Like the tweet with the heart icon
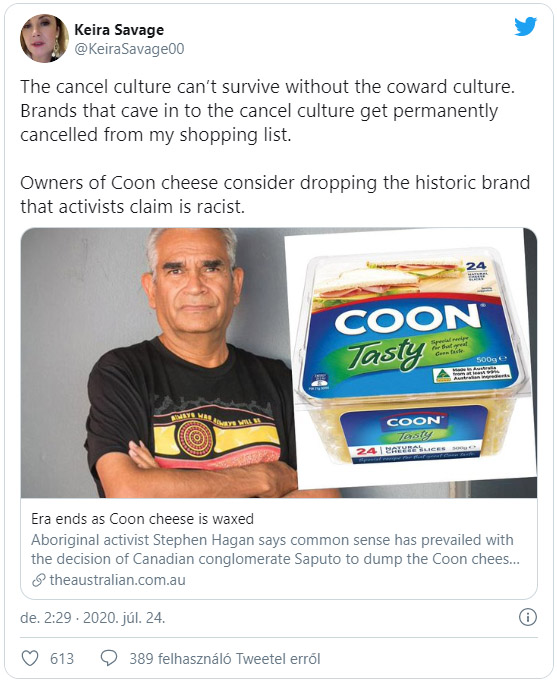 30,658
